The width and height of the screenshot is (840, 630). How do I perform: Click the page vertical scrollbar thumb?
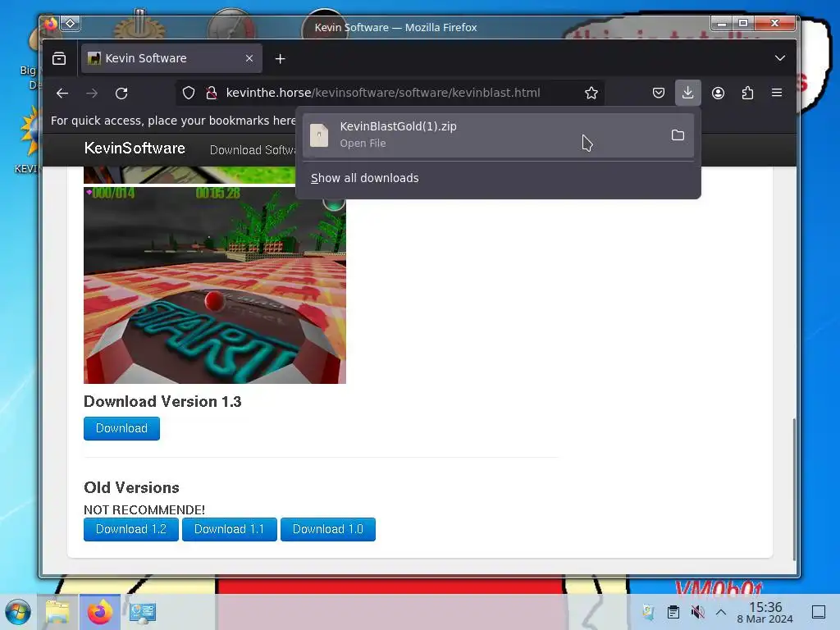pyautogui.click(x=794, y=489)
